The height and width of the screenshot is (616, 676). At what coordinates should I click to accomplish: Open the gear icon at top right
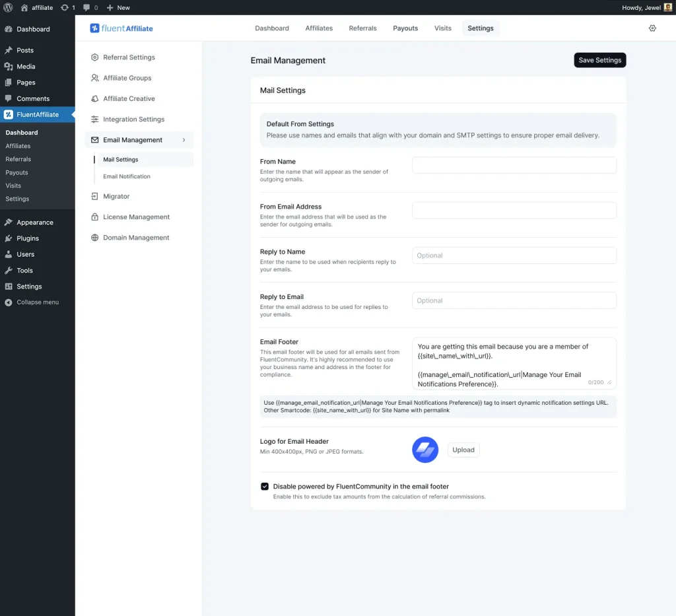[x=652, y=28]
